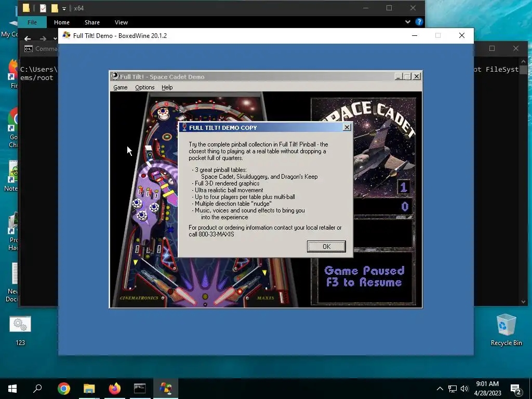Open the File tab in Explorer window
The width and height of the screenshot is (532, 399).
point(32,22)
